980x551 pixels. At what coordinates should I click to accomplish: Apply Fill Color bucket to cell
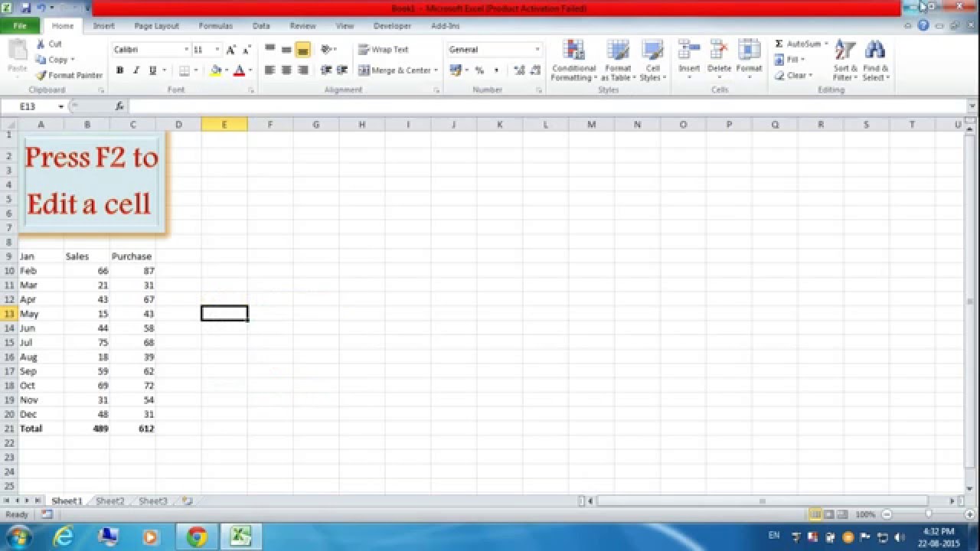click(x=216, y=70)
